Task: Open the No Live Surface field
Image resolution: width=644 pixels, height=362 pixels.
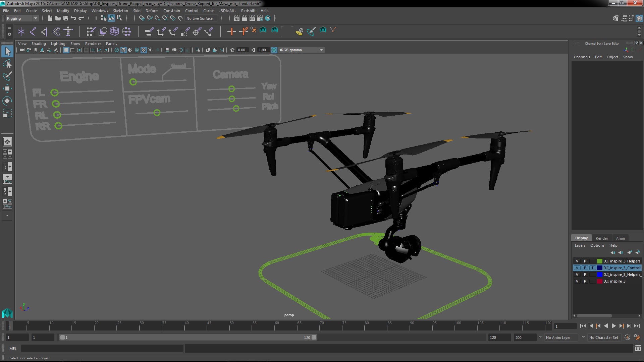Action: 201,18
